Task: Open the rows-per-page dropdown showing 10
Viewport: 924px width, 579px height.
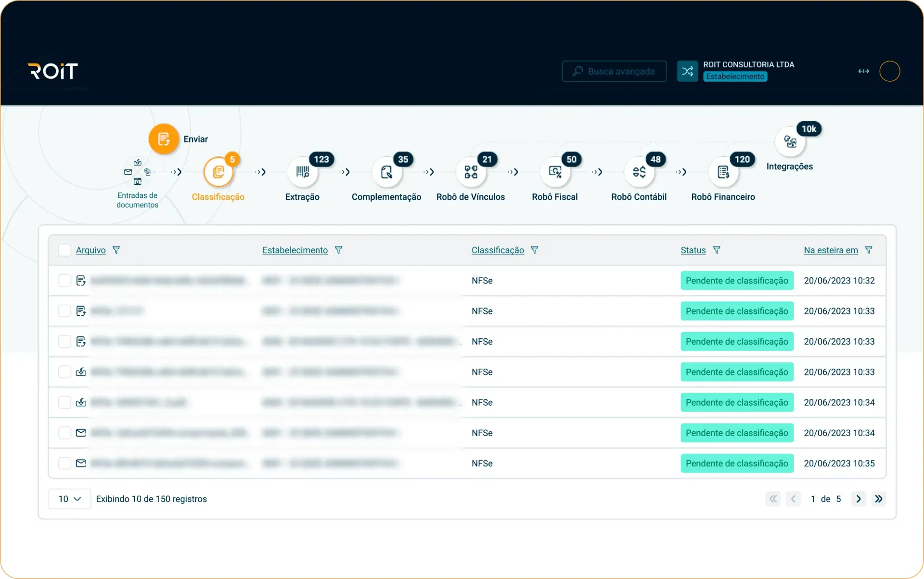Action: click(x=70, y=499)
